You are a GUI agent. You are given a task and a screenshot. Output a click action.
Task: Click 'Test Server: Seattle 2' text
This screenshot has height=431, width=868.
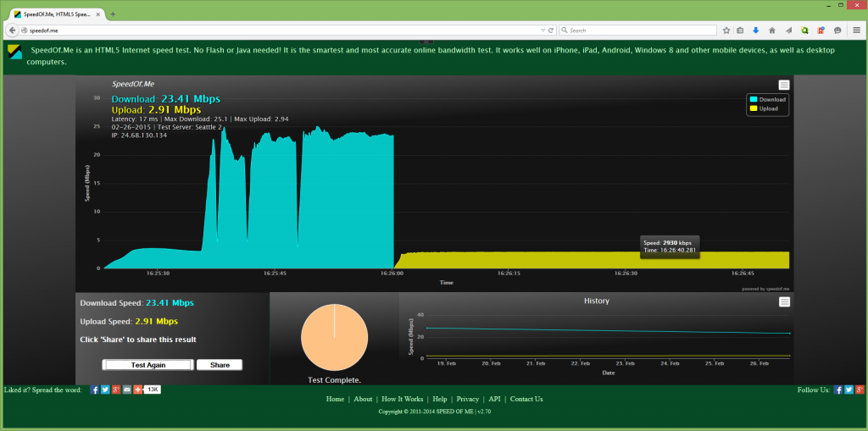tap(190, 127)
